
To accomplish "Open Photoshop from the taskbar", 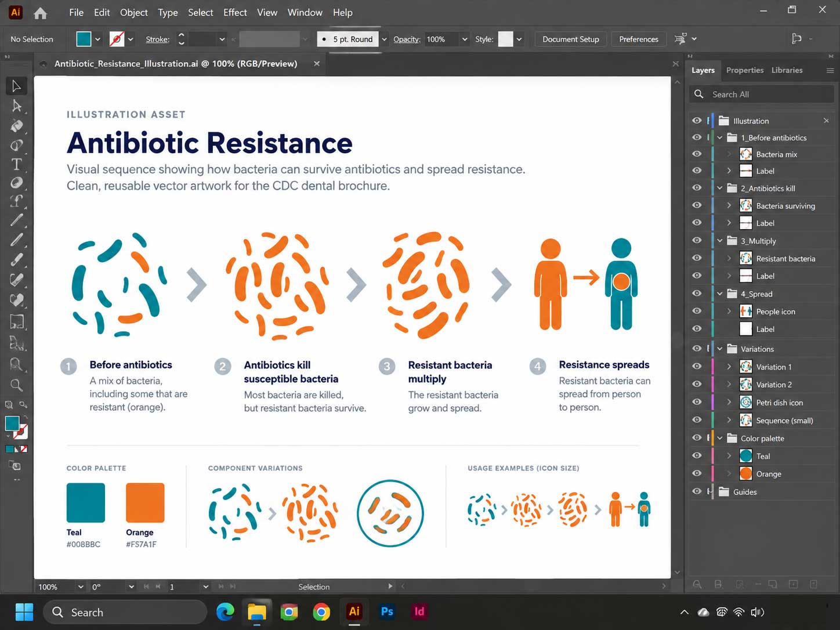I will click(x=387, y=611).
